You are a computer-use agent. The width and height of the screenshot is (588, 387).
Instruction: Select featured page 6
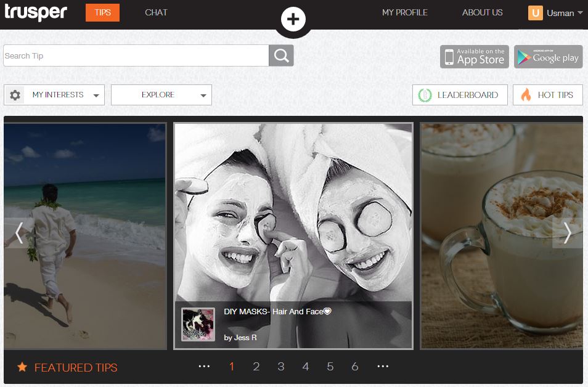tap(355, 367)
